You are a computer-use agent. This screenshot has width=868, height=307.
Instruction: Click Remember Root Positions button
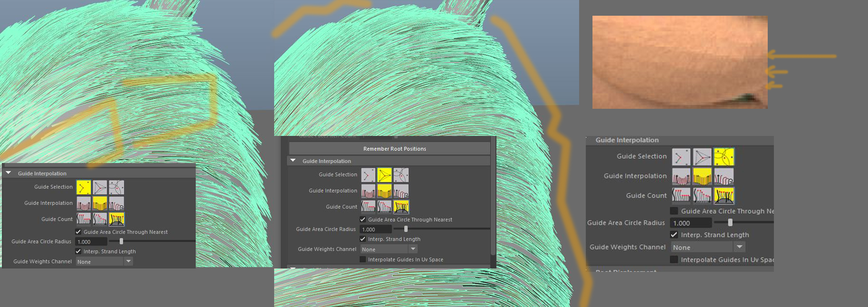394,149
